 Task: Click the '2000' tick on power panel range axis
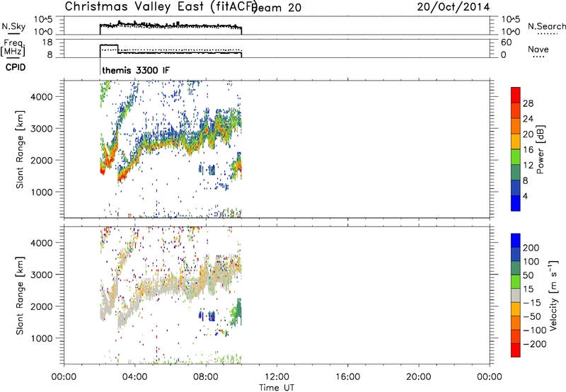[42, 160]
